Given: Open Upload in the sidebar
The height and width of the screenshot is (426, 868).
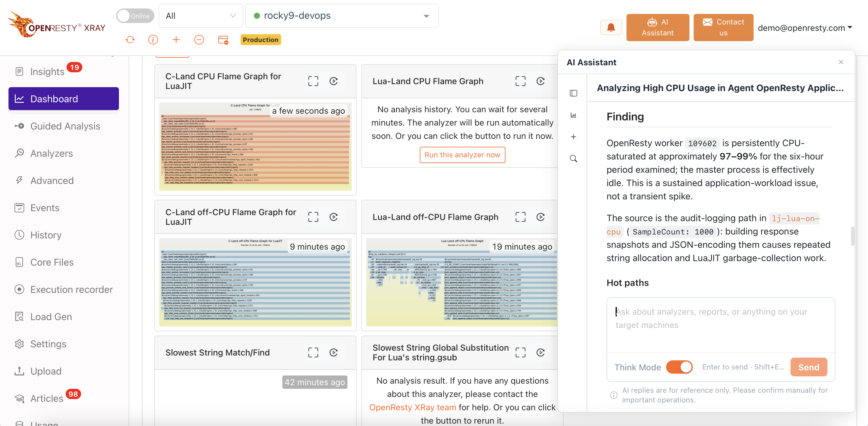Looking at the screenshot, I should (x=64, y=371).
